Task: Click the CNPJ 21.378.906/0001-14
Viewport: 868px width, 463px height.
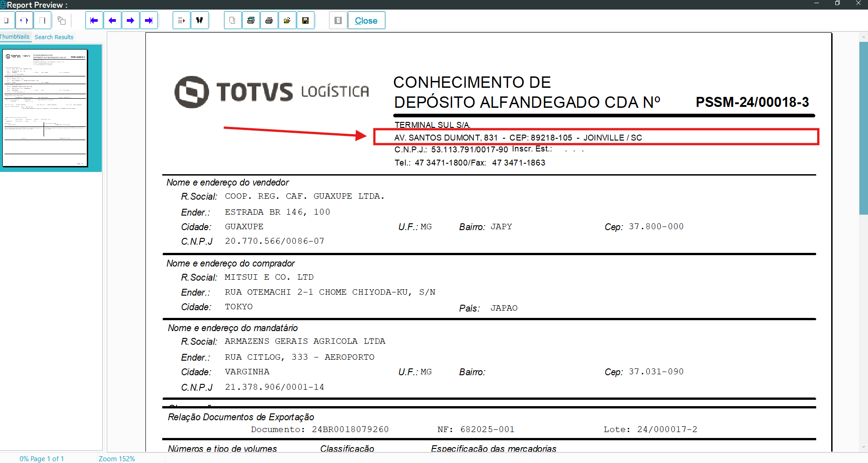Action: point(274,387)
